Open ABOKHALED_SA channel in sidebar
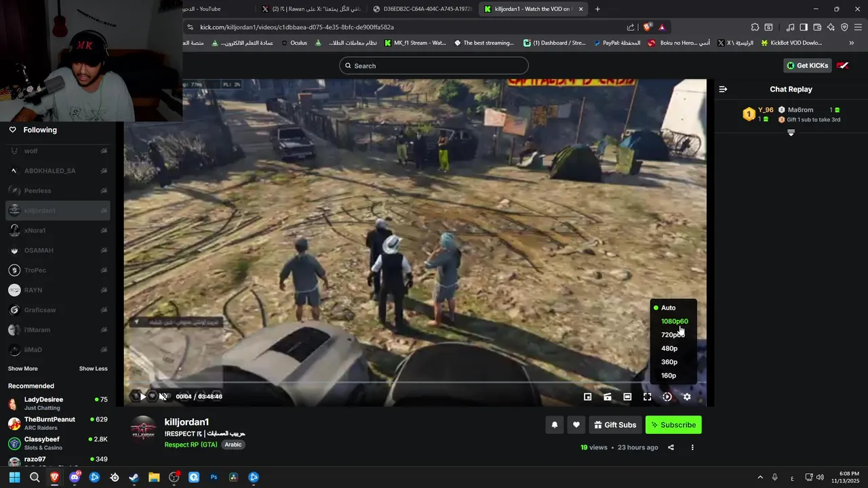Image resolution: width=868 pixels, height=488 pixels. point(58,171)
